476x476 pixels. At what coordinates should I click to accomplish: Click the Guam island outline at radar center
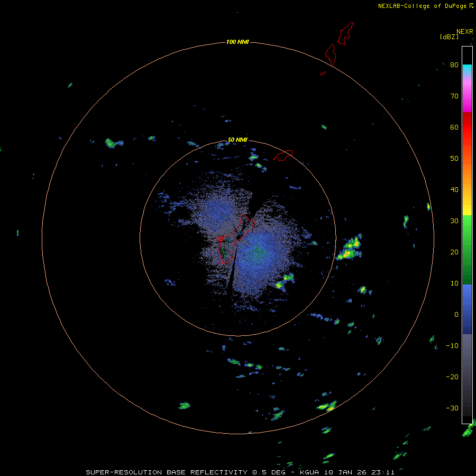235,239
